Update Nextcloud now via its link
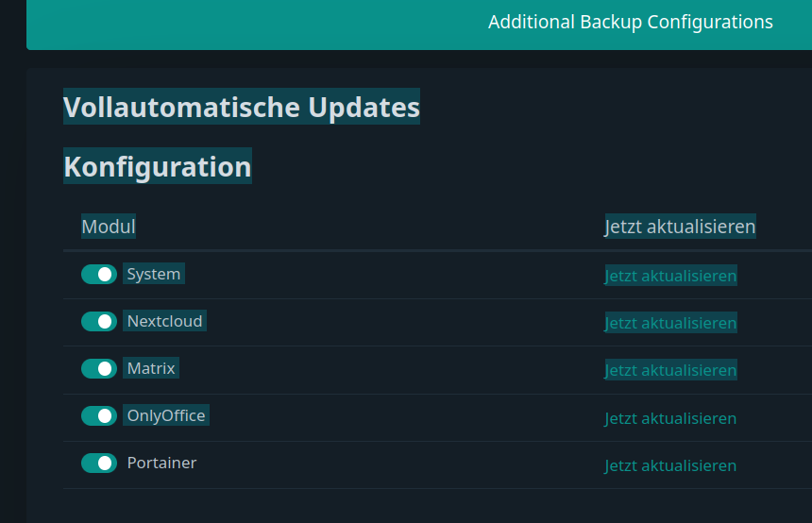 pyautogui.click(x=670, y=323)
